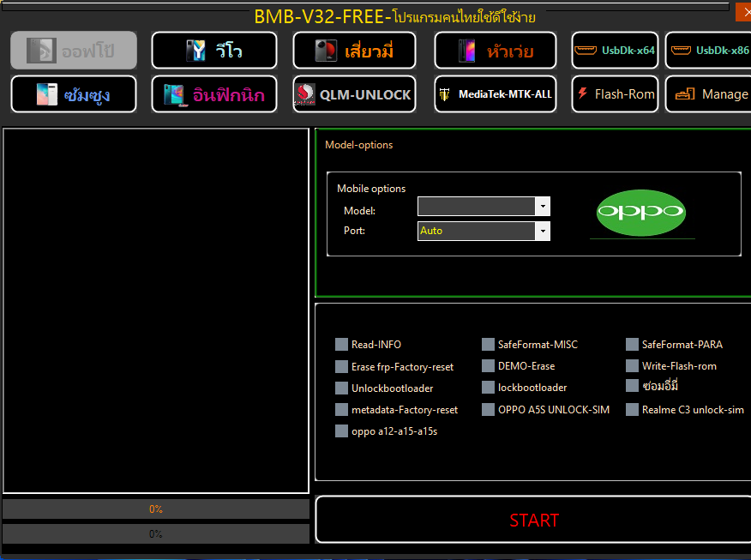The width and height of the screenshot is (751, 560).
Task: Click the START button
Action: point(533,520)
